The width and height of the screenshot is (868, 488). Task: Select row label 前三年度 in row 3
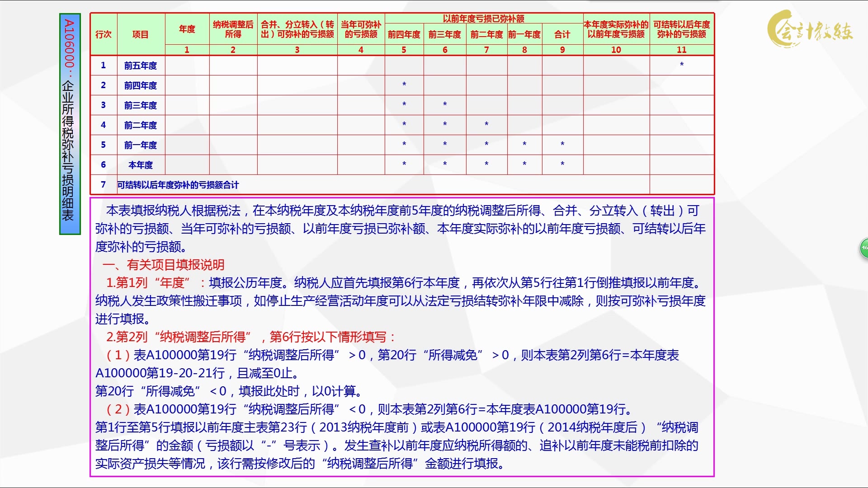coord(141,105)
